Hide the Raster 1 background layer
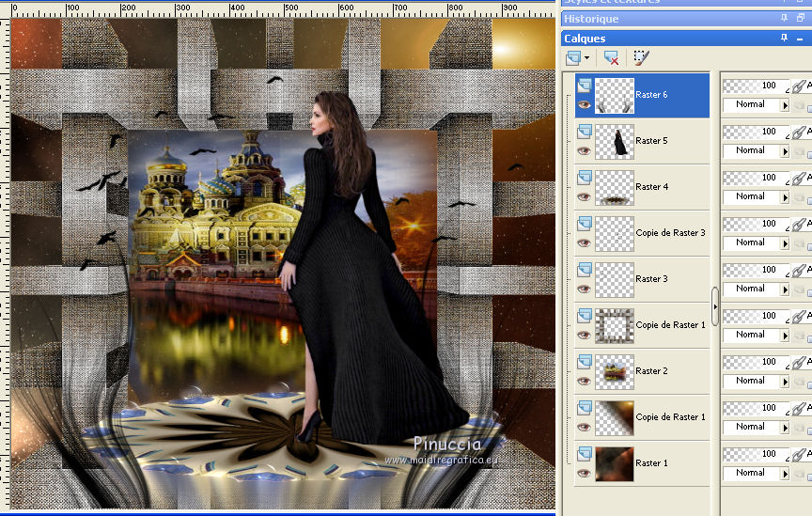The height and width of the screenshot is (516, 812). click(585, 474)
